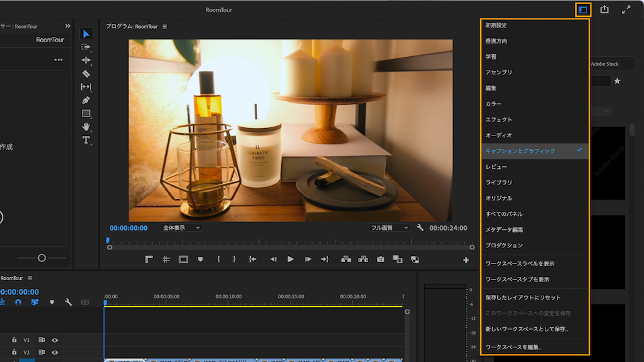Screen dimensions: 644x362
Task: Click the Add Marker icon in the program monitor
Action: [200, 259]
